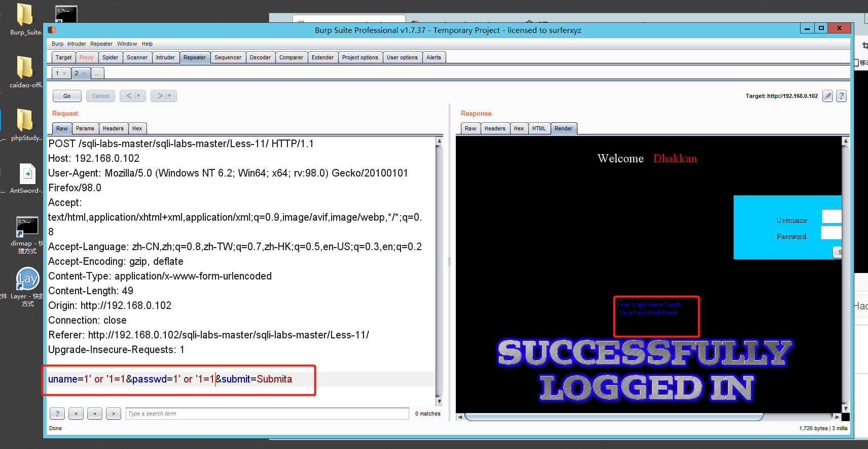Viewport: 868px width, 449px height.
Task: Show response HTML view
Action: coord(539,129)
